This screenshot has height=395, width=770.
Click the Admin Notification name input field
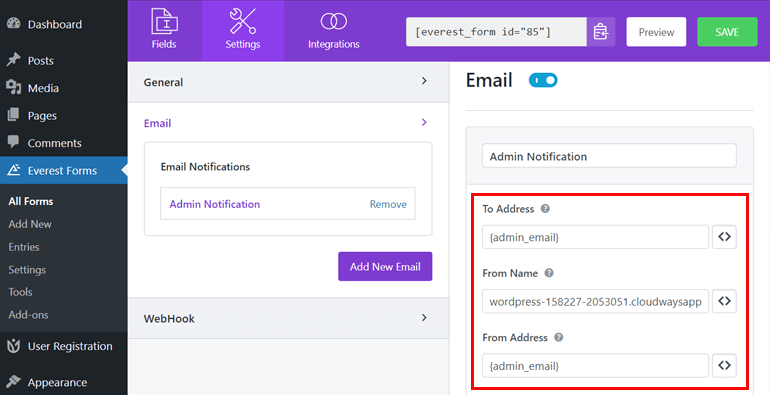coord(609,156)
